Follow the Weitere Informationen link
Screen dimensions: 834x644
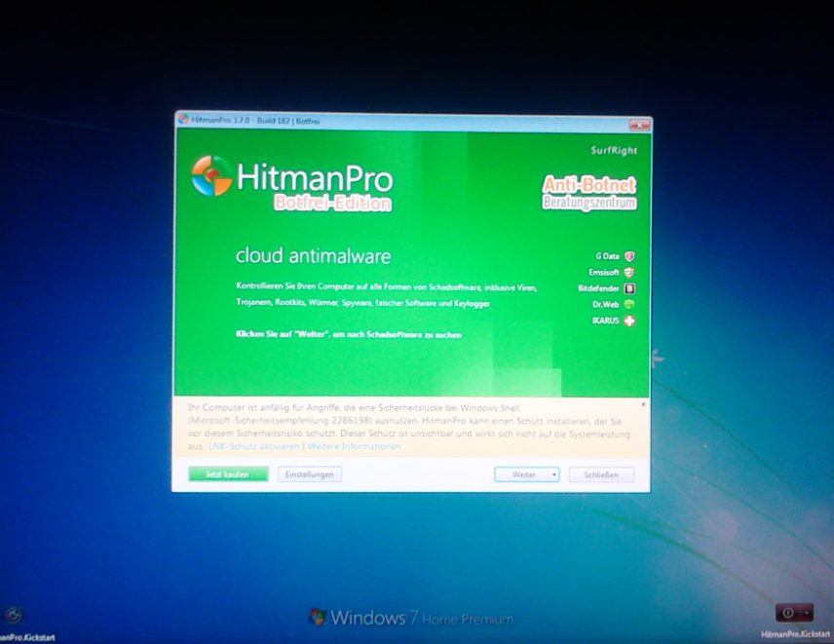(x=354, y=446)
